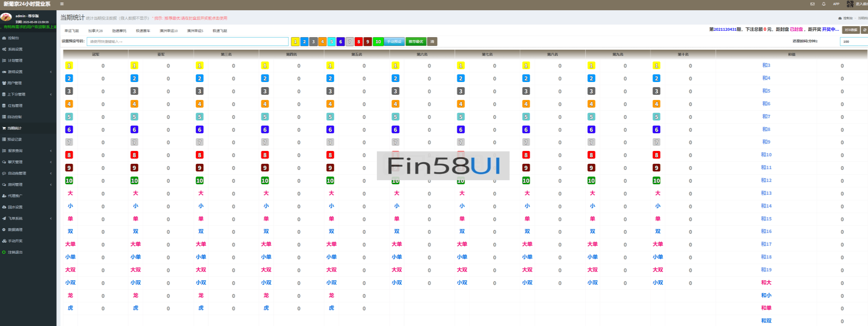
Task: Click the 设置预设号码 input field
Action: click(187, 42)
